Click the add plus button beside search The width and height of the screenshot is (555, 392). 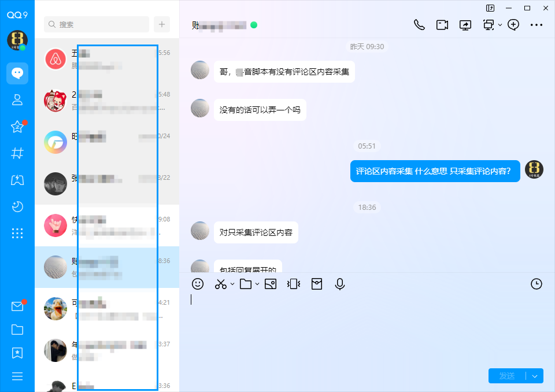pyautogui.click(x=162, y=24)
